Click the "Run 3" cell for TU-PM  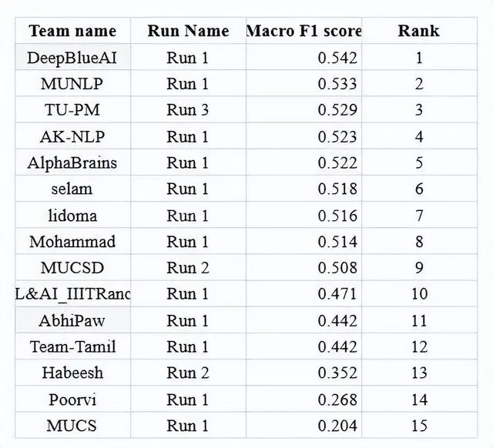point(188,110)
